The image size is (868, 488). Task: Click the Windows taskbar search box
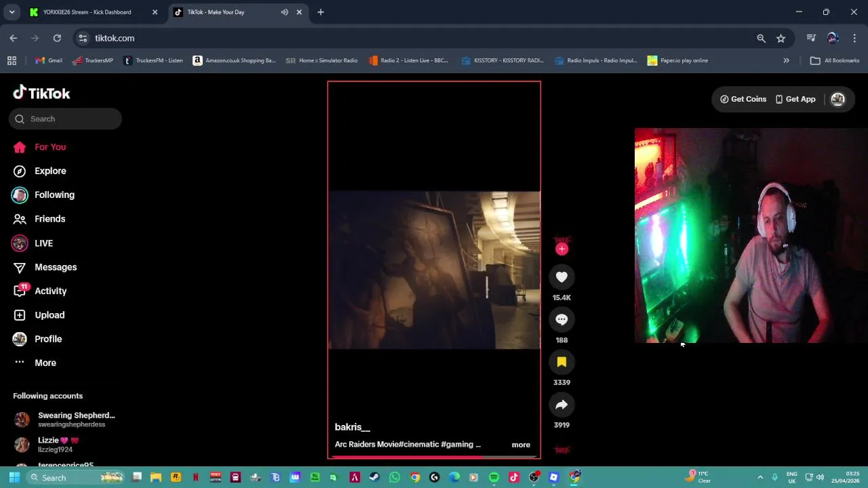[x=77, y=477]
